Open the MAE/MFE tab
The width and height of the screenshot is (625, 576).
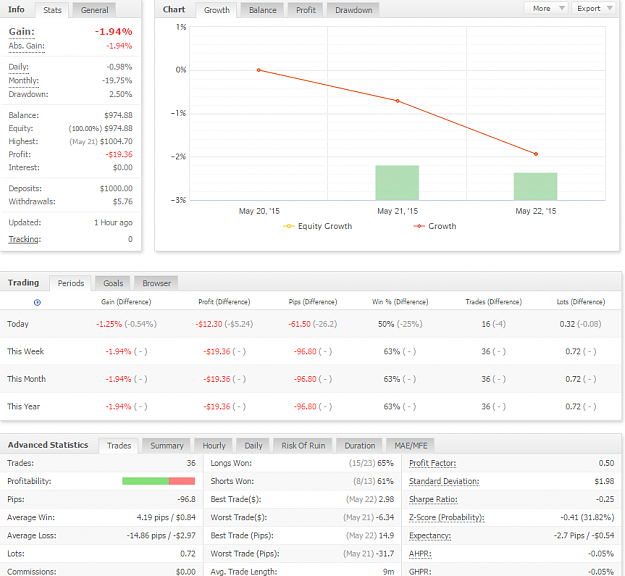[411, 445]
